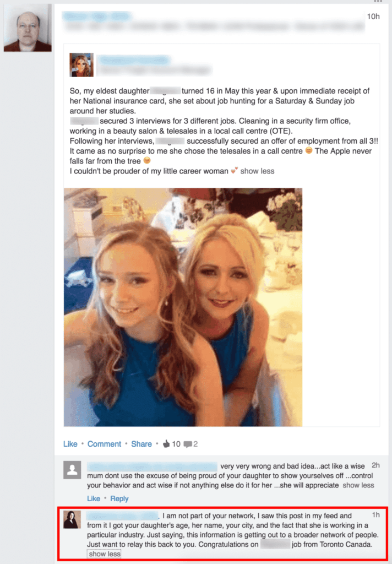Click the 10h timestamp of the post
This screenshot has height=564, width=392.
[373, 17]
